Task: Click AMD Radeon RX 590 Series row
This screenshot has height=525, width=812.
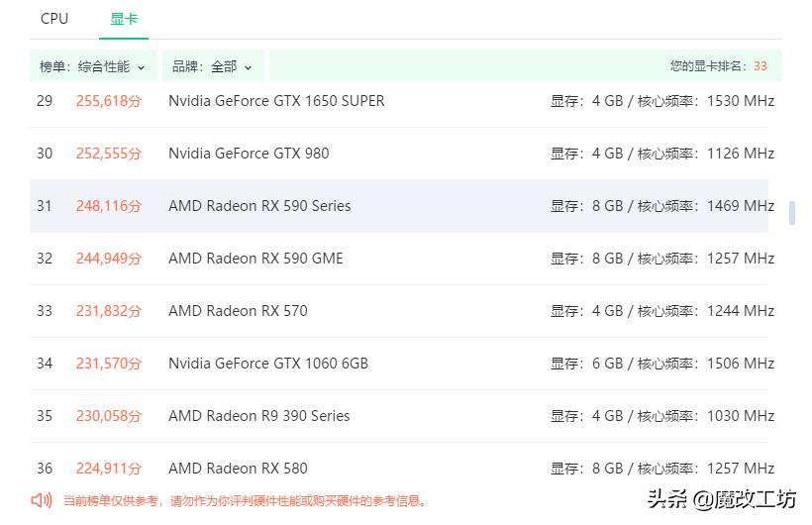Action: (x=259, y=206)
